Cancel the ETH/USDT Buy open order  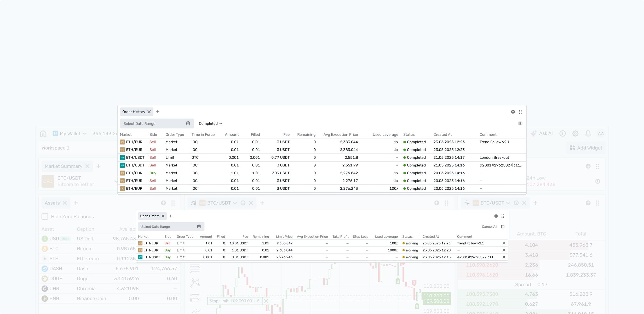coord(504,257)
